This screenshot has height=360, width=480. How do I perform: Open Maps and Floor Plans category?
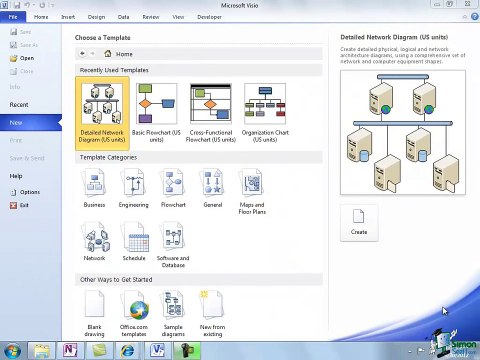point(252,192)
